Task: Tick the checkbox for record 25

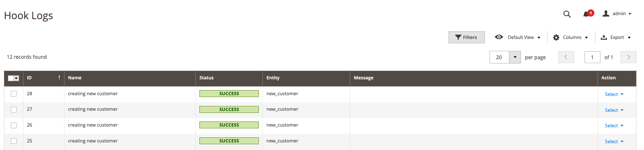Action: pyautogui.click(x=14, y=141)
